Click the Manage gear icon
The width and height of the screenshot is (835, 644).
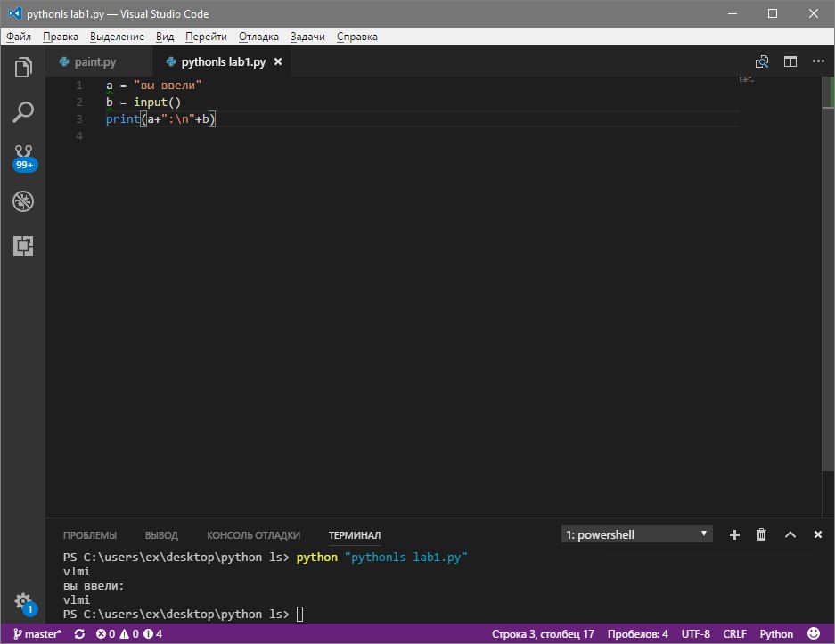[22, 601]
